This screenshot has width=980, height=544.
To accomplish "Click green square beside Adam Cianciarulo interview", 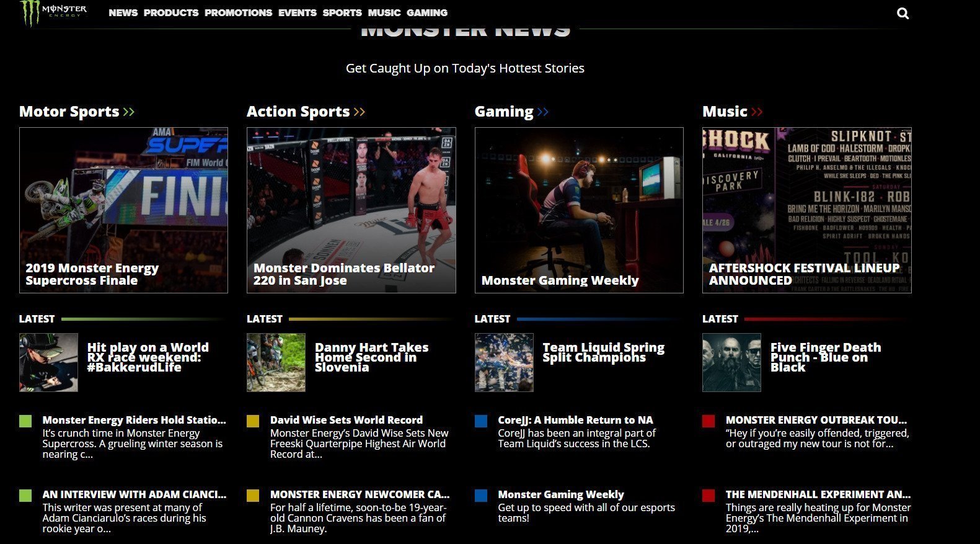I will [x=25, y=496].
